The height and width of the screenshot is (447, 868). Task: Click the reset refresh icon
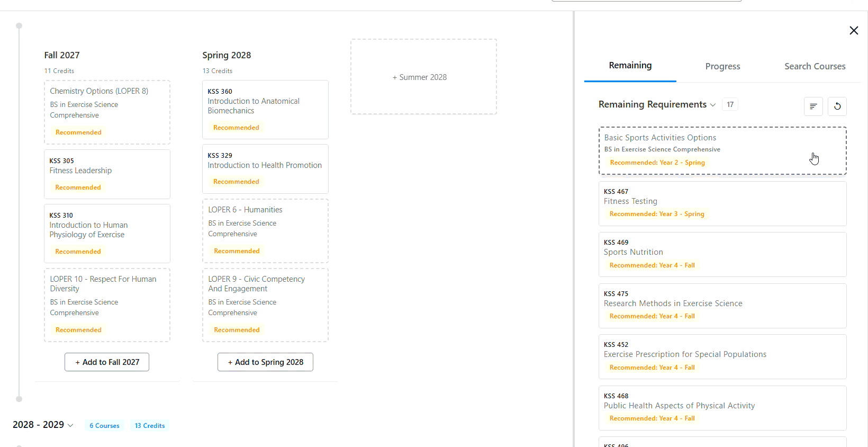click(x=837, y=106)
